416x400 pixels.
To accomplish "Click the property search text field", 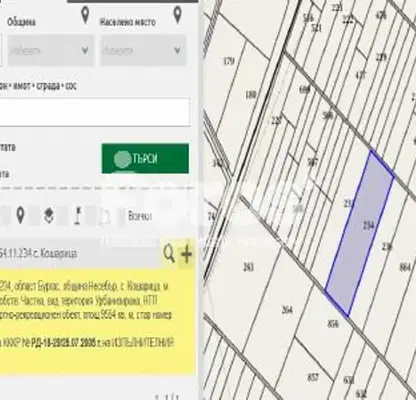I will click(x=95, y=112).
